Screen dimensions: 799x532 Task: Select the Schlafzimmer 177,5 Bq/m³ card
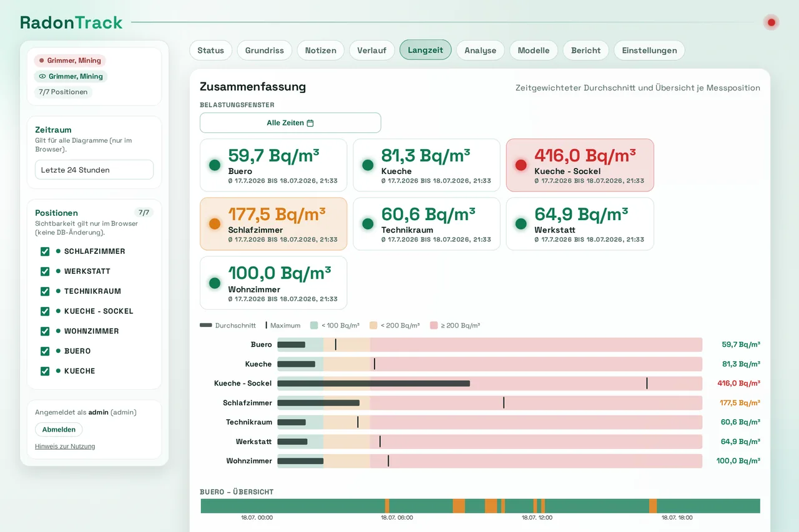(273, 224)
